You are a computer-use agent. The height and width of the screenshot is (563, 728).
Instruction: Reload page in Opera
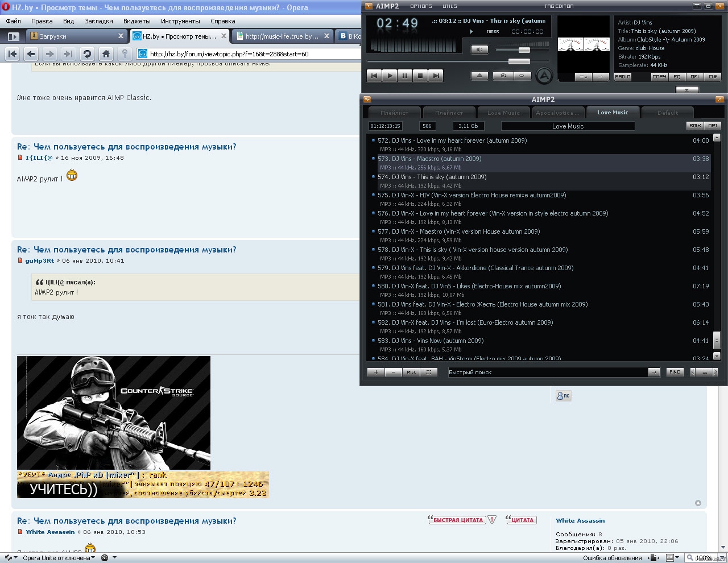87,54
